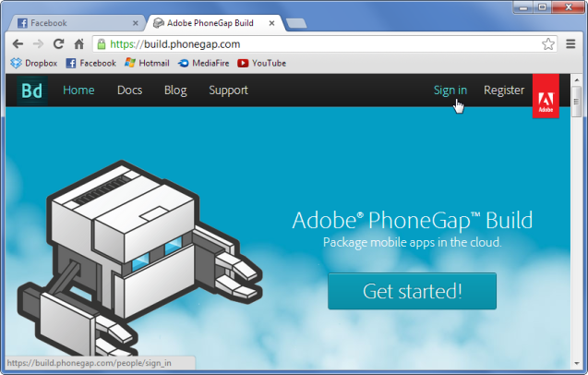Screen dimensions: 588x375
Task: Click the Sign in link
Action: pyautogui.click(x=450, y=91)
